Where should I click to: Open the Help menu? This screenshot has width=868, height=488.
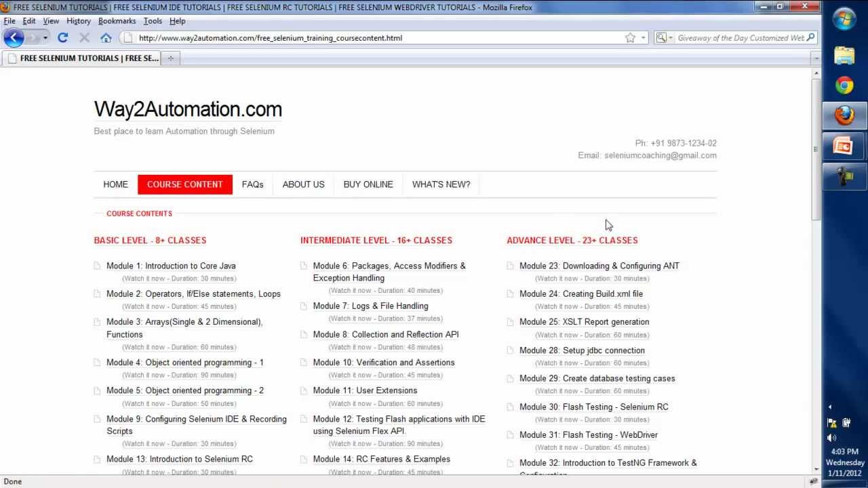178,21
